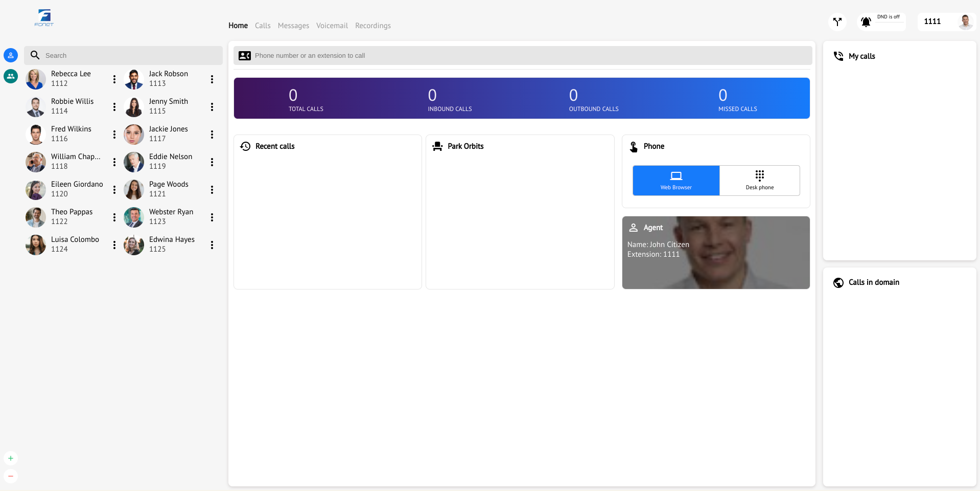Open Fred Wilkins's options menu
The height and width of the screenshot is (491, 980).
click(114, 135)
